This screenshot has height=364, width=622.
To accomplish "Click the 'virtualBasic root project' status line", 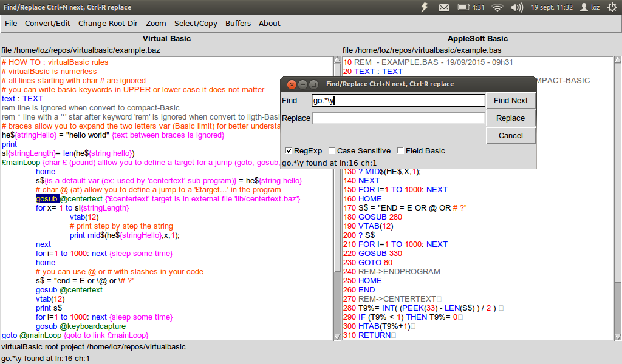I will (93, 347).
